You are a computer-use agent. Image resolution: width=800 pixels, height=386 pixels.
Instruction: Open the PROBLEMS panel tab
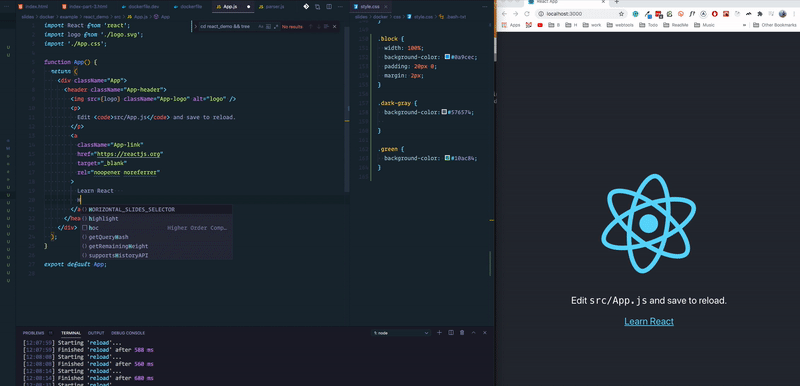coord(34,333)
